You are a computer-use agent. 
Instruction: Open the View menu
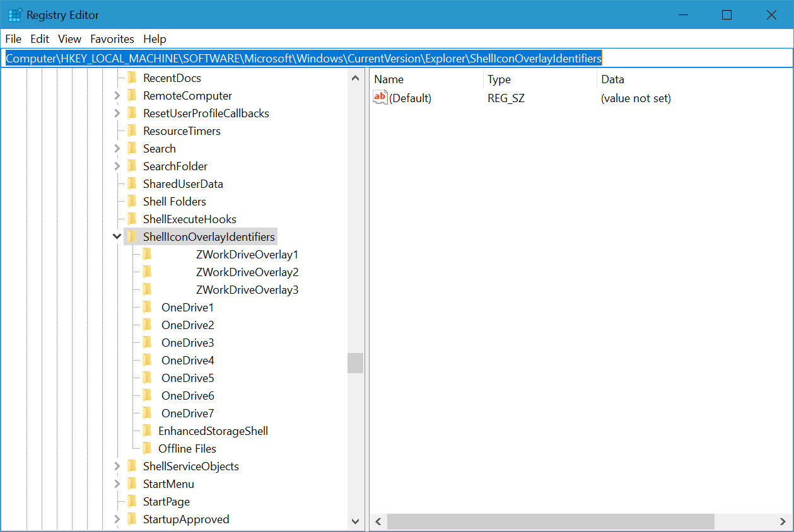[69, 39]
